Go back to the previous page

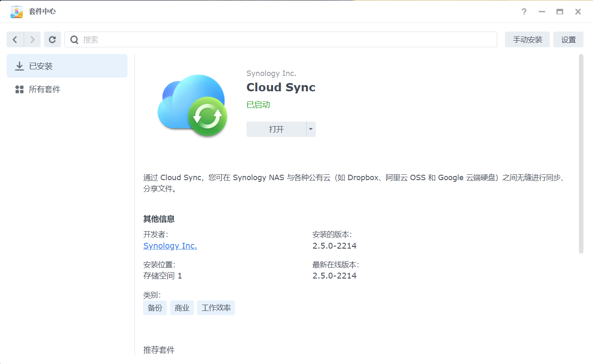coord(15,39)
